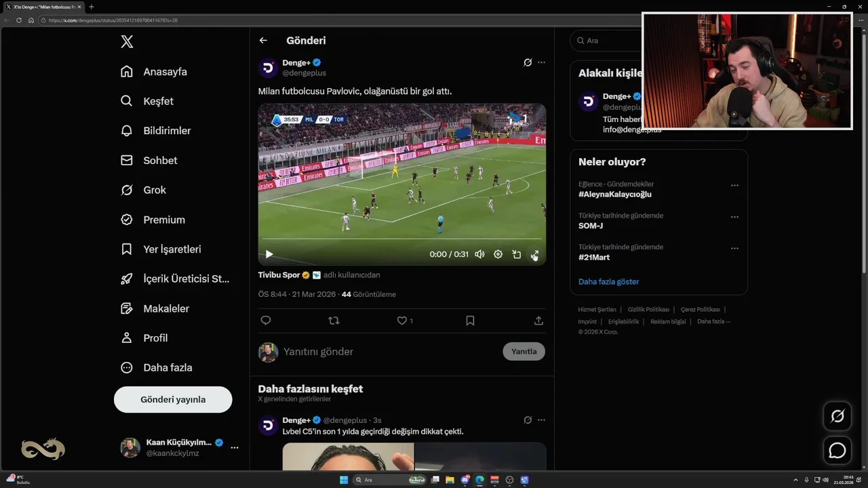
Task: Click the reply icon under the post
Action: pos(266,321)
